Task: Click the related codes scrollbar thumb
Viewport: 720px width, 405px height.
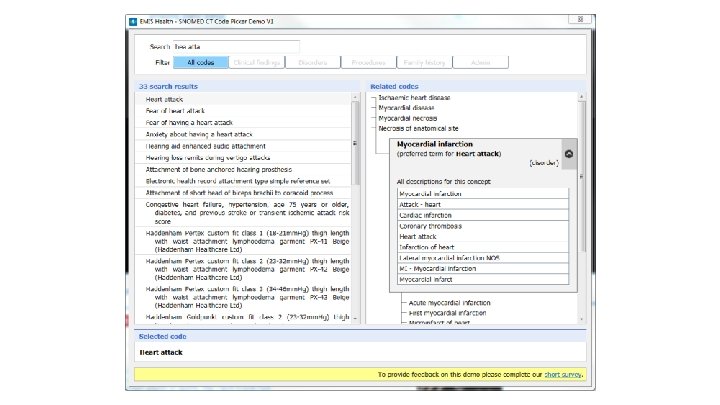Action: pos(581,176)
